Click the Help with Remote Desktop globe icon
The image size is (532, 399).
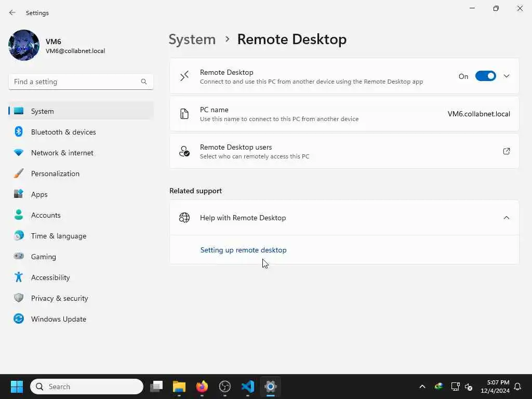pyautogui.click(x=184, y=218)
